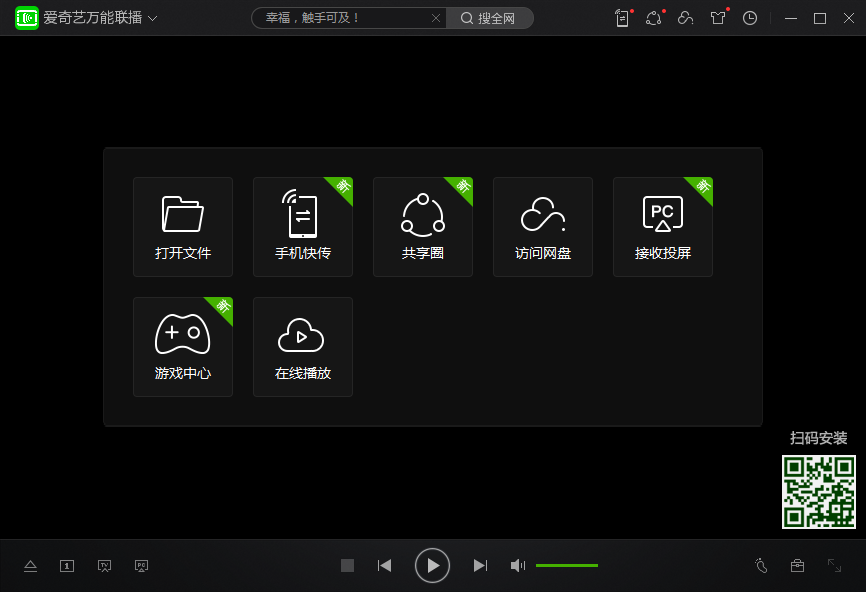Viewport: 866px width, 592px height.
Task: Expand the 爱奇艺万能联播 title dropdown menu
Action: click(x=153, y=18)
